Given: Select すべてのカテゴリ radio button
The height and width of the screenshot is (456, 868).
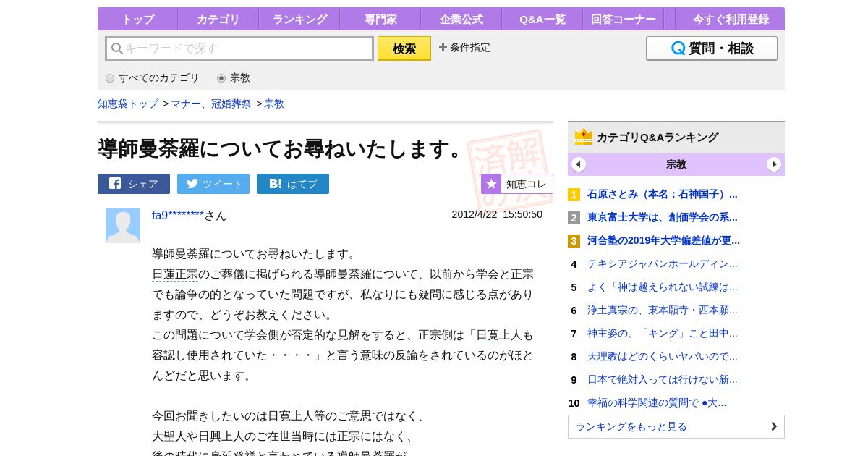Looking at the screenshot, I should [x=110, y=78].
